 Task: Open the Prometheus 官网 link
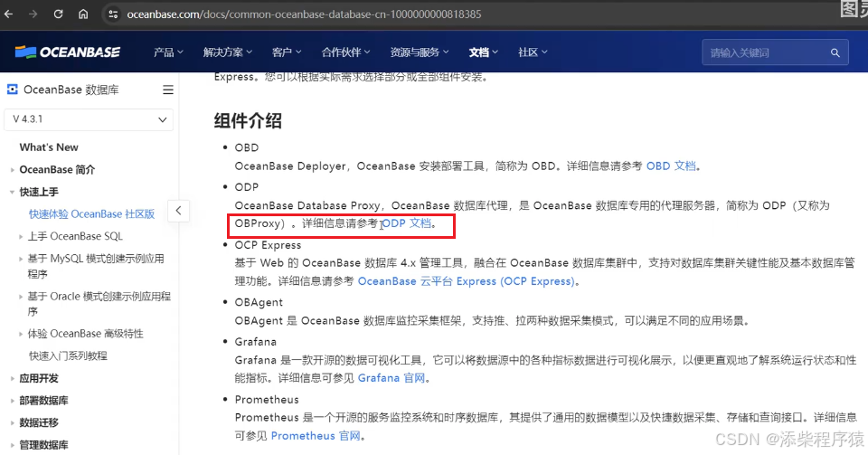pyautogui.click(x=316, y=436)
